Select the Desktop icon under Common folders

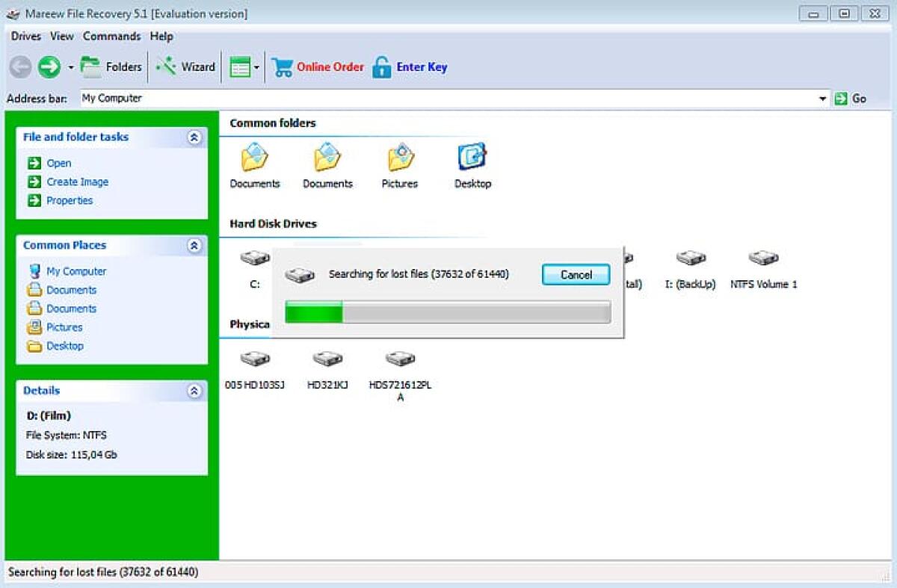pyautogui.click(x=472, y=158)
